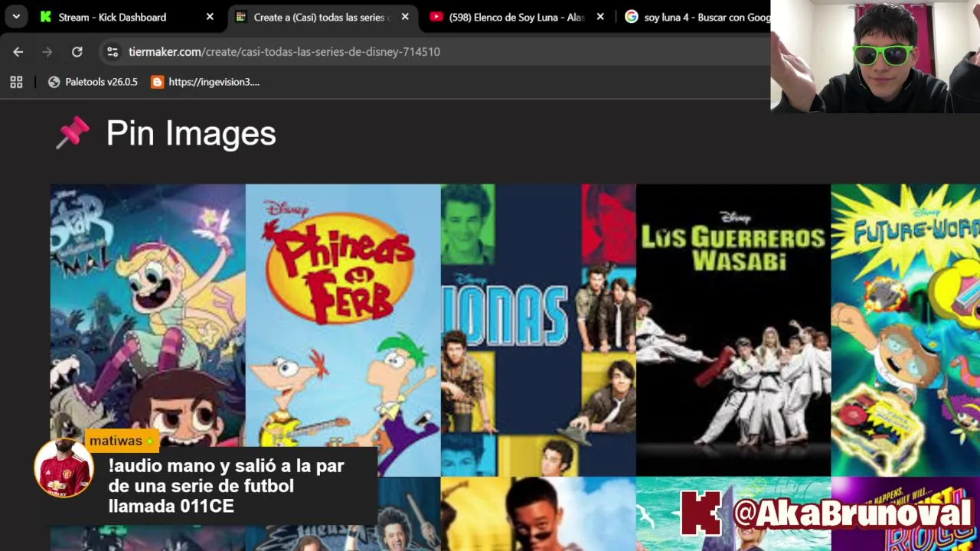
Task: Close the Elenco de Soy Luna tab
Action: pos(600,17)
